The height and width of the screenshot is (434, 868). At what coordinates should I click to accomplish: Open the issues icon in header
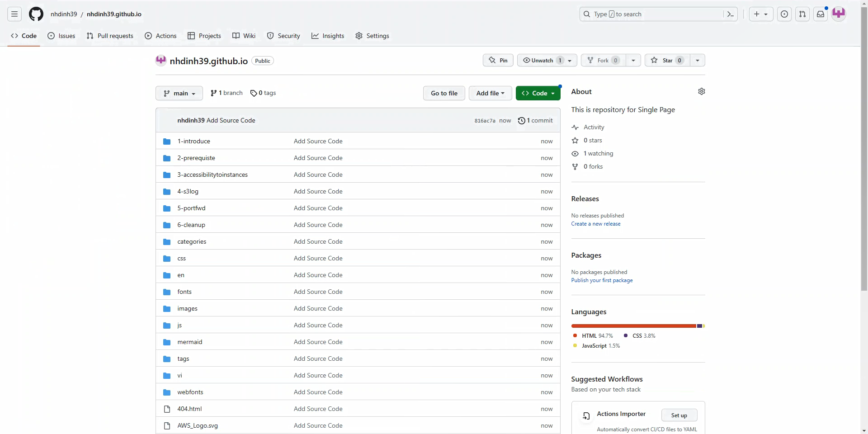[784, 14]
